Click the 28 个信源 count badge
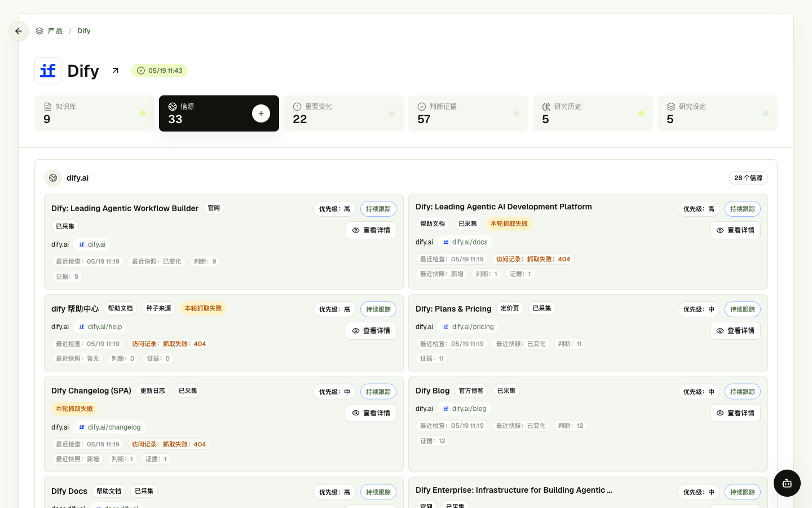This screenshot has width=812, height=508. [x=748, y=178]
